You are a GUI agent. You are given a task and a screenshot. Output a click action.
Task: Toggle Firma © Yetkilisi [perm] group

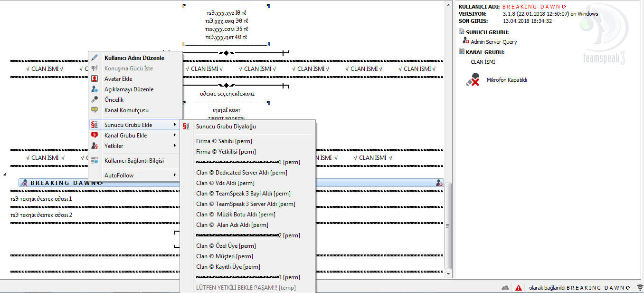(x=247, y=152)
